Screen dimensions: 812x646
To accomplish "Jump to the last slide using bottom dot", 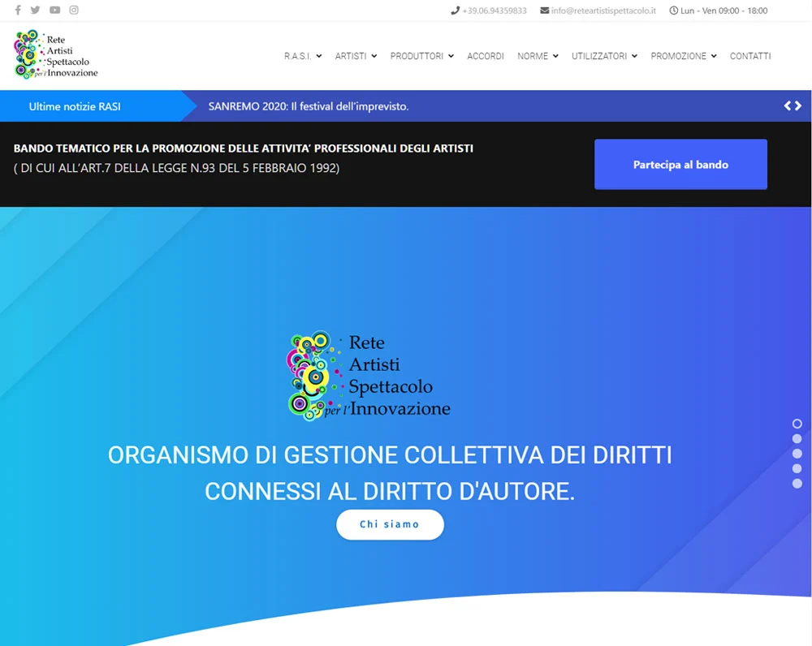I will point(797,484).
